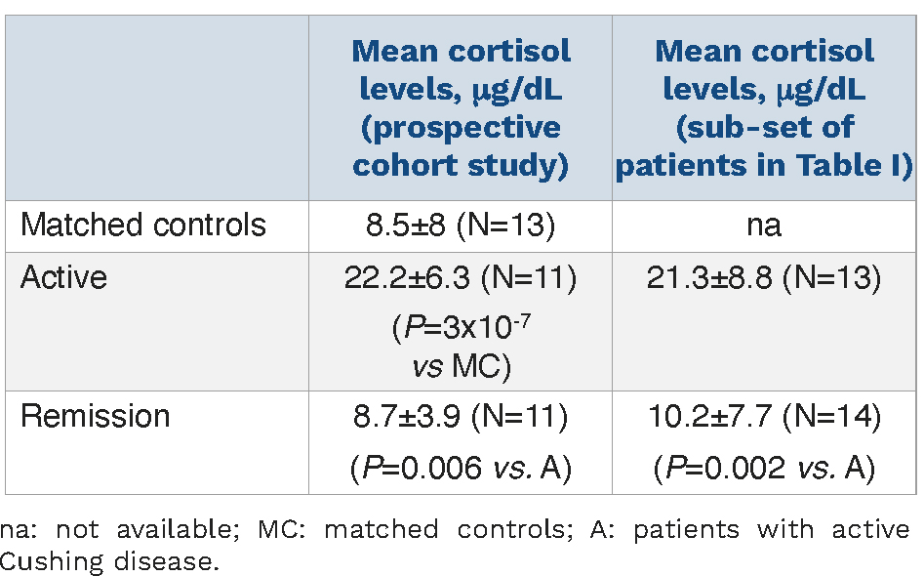This screenshot has height=576, width=924.
Task: Click the "na: not available" footnote
Action: (x=108, y=530)
